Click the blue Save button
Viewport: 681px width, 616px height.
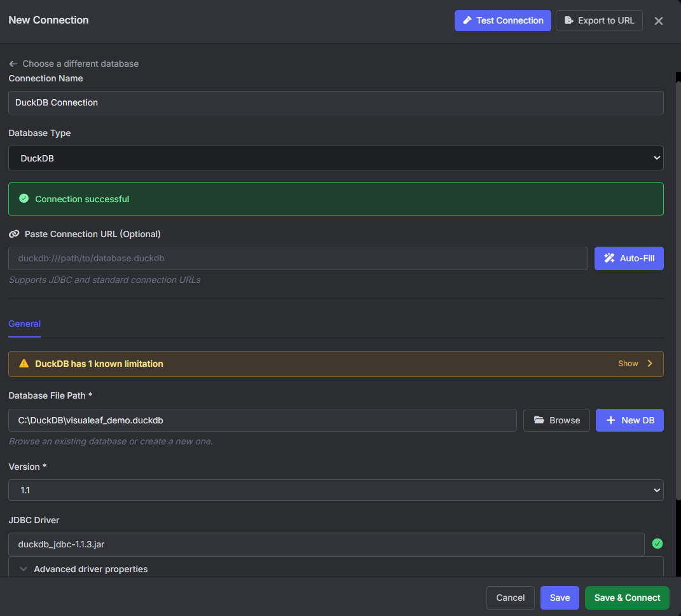560,598
